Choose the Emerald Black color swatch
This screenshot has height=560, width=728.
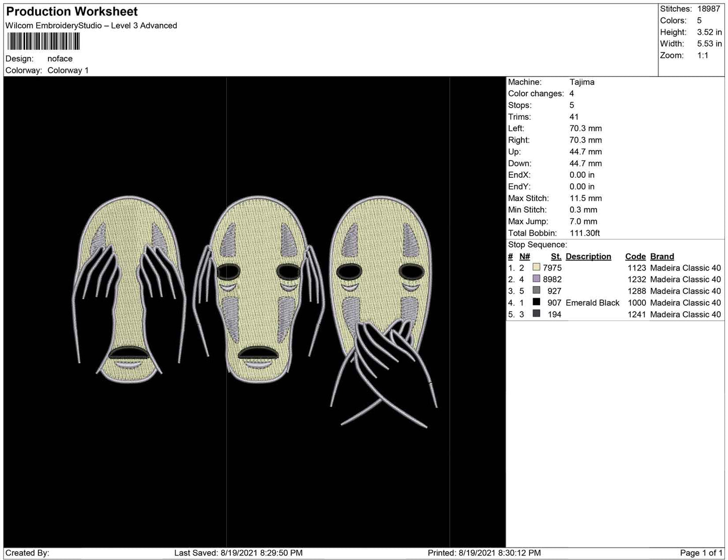tap(536, 303)
